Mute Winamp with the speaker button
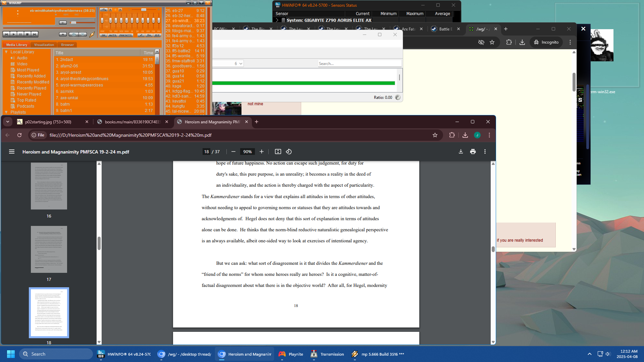The height and width of the screenshot is (362, 644). coord(63,23)
